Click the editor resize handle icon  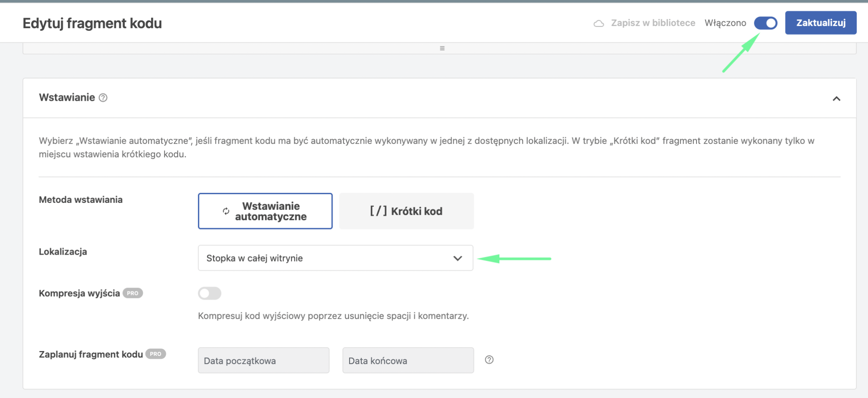coord(442,48)
